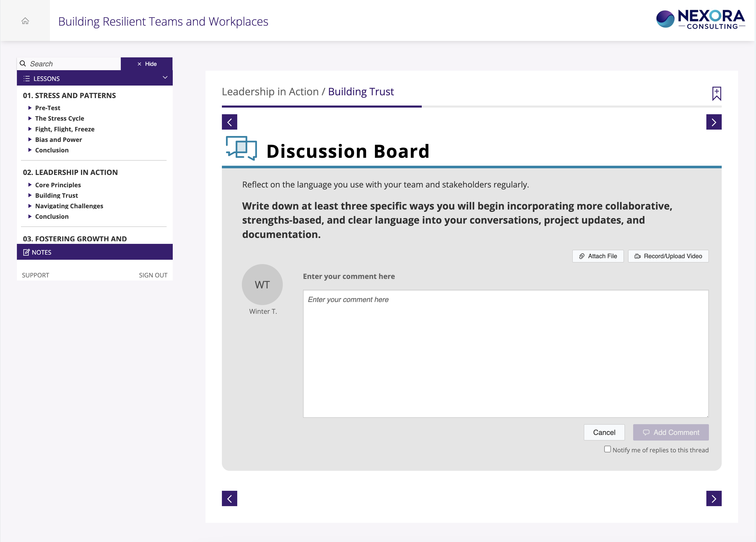The image size is (756, 542).
Task: Click the bottom previous page arrow
Action: pos(229,498)
